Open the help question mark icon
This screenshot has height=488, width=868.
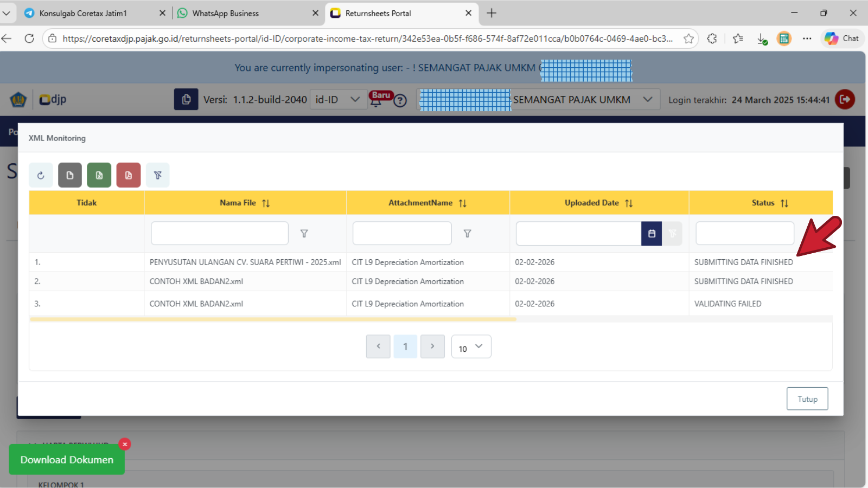coord(400,100)
